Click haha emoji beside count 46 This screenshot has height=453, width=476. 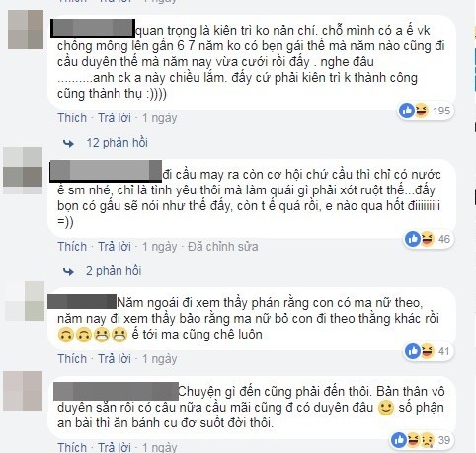pos(427,239)
